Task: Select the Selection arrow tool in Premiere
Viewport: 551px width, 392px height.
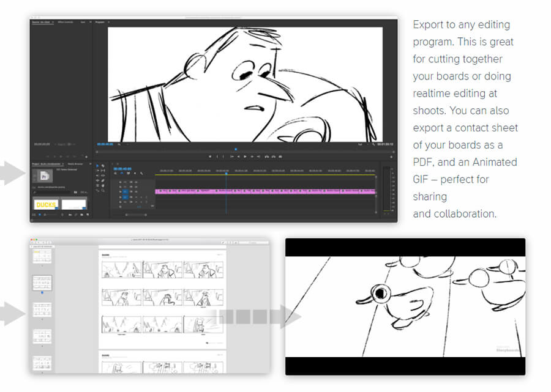Action: (97, 166)
